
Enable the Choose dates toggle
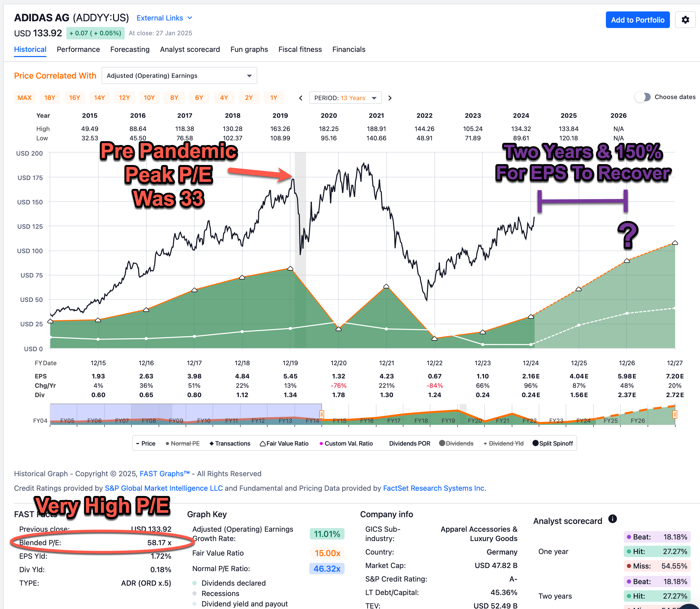click(x=643, y=97)
